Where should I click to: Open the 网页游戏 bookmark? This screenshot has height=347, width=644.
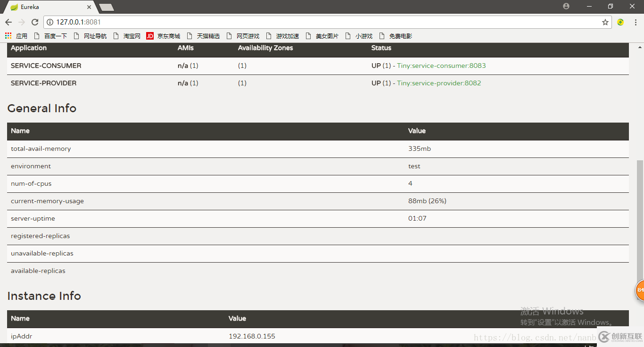point(243,36)
